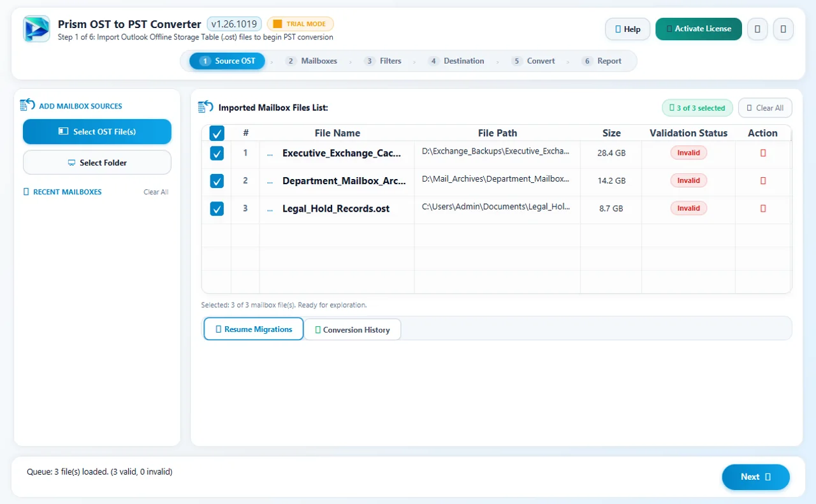This screenshot has width=816, height=504.
Task: Click Select OST File(s) button
Action: click(x=97, y=132)
